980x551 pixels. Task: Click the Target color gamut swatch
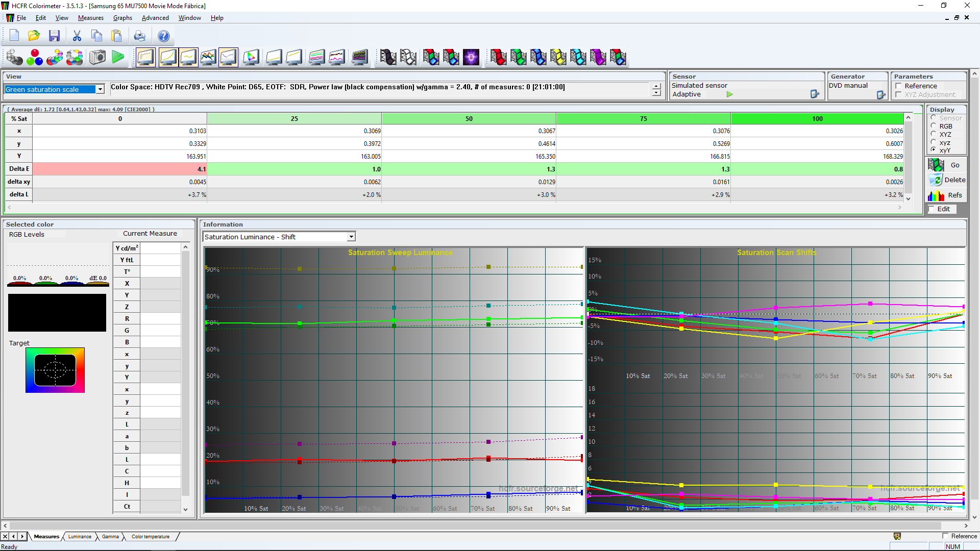tap(55, 370)
